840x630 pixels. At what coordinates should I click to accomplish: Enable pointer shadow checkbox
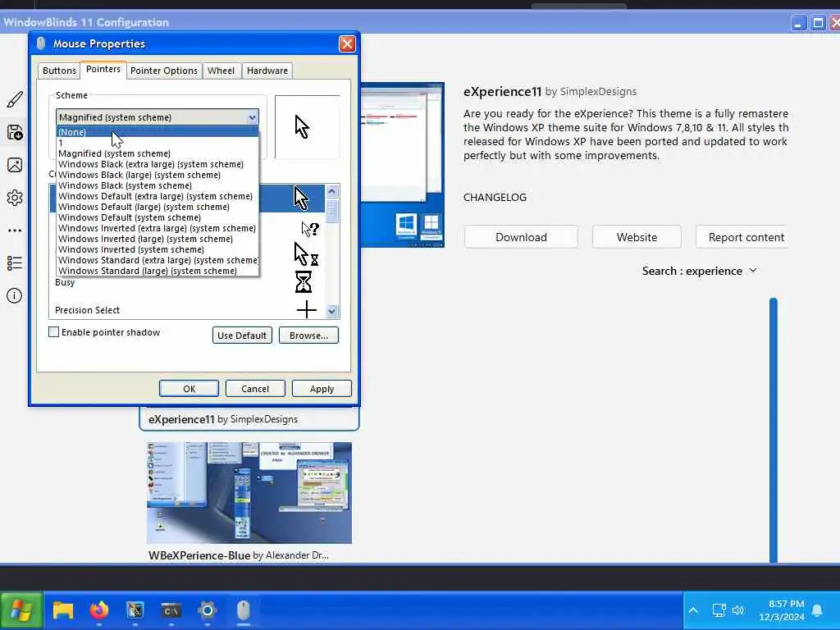click(x=53, y=332)
